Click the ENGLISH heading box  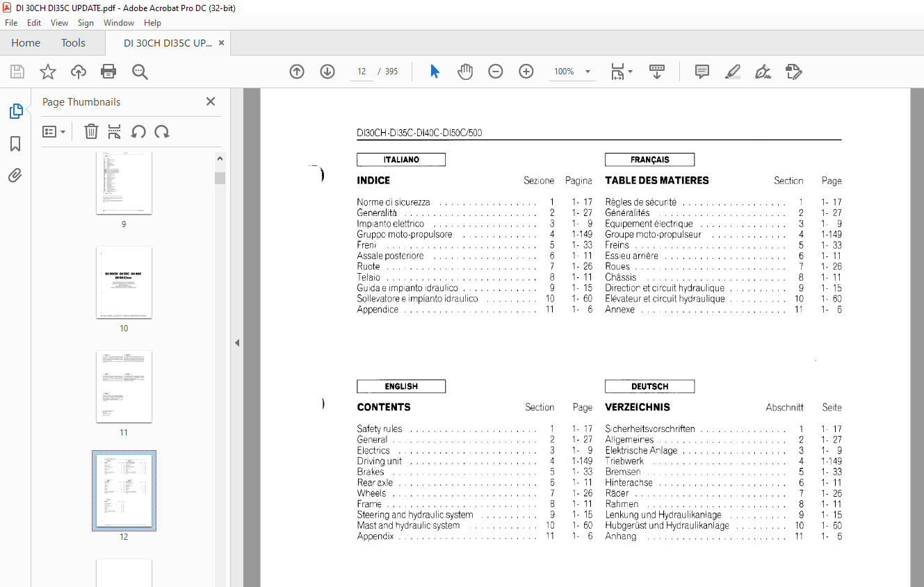(401, 386)
